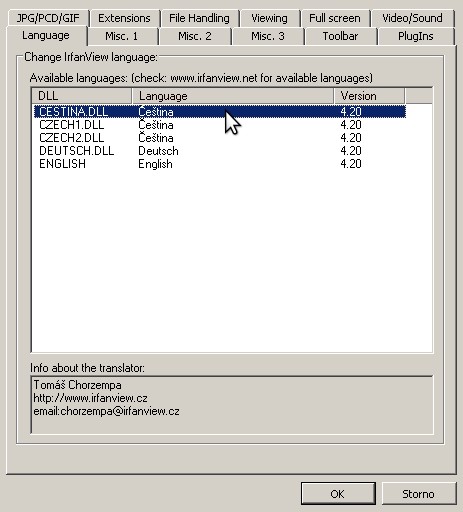Open the PlugIns tab
The width and height of the screenshot is (463, 512).
click(x=416, y=36)
